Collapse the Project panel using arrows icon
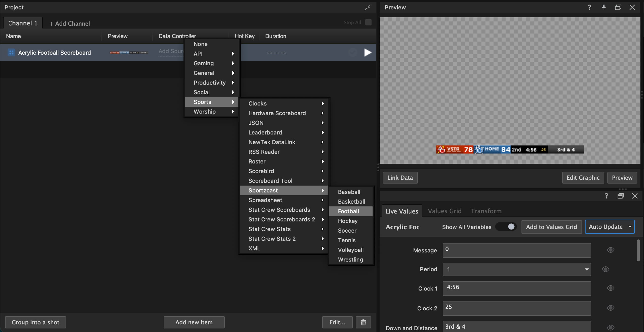The width and height of the screenshot is (644, 332). point(367,8)
